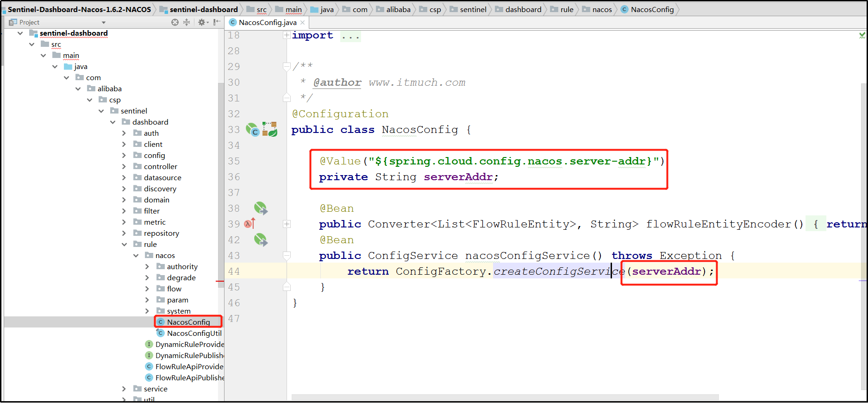Select the system package in tree

point(179,311)
